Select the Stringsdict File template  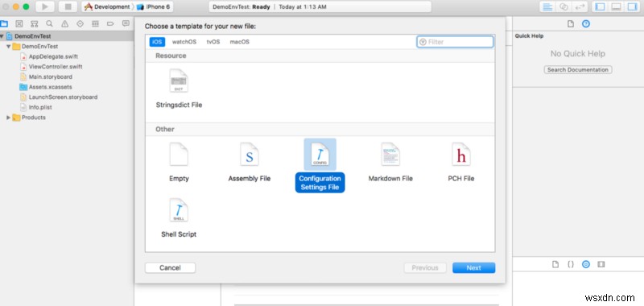point(179,89)
